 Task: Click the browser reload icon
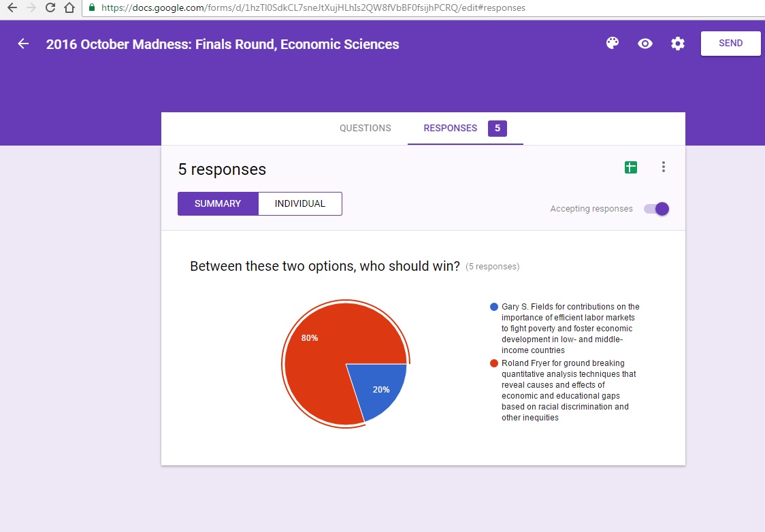pyautogui.click(x=50, y=8)
